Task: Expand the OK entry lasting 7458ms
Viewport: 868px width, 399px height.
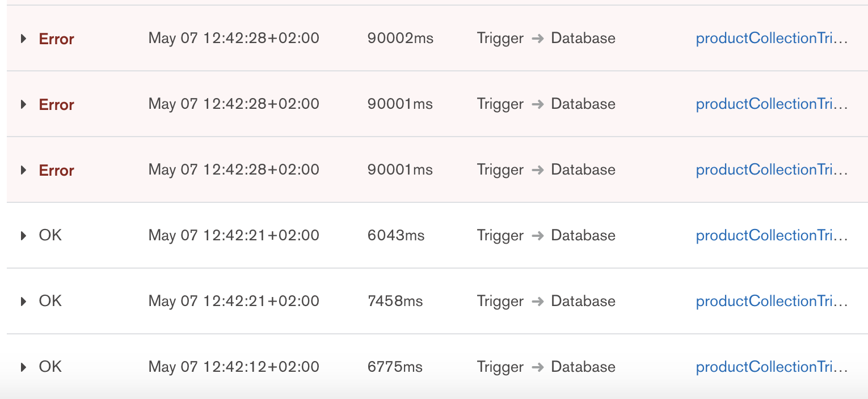Action: (23, 302)
